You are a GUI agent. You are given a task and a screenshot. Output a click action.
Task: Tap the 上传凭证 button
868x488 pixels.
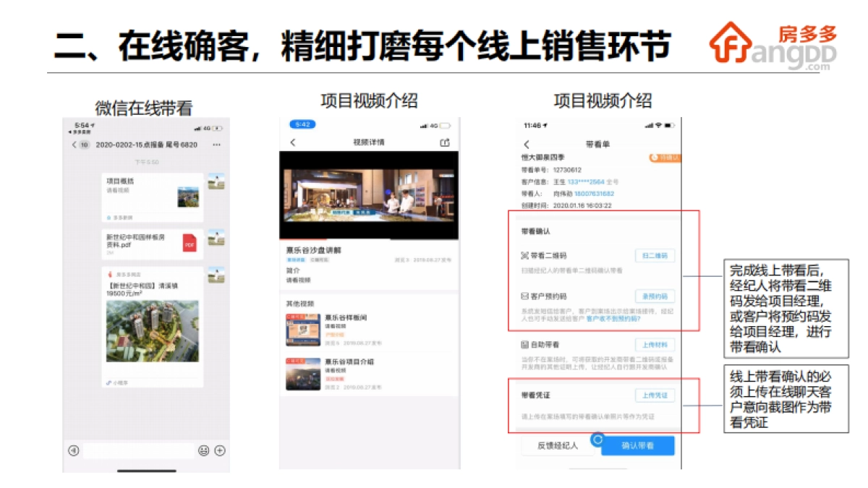coord(655,395)
